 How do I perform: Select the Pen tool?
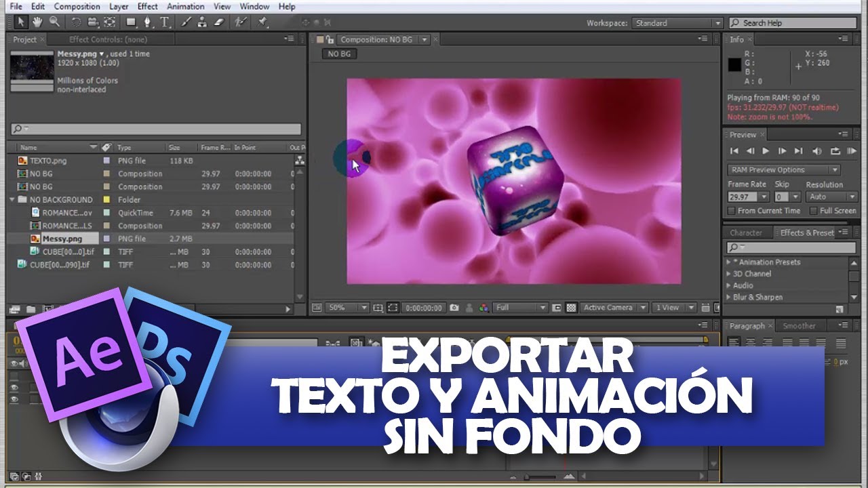point(149,22)
